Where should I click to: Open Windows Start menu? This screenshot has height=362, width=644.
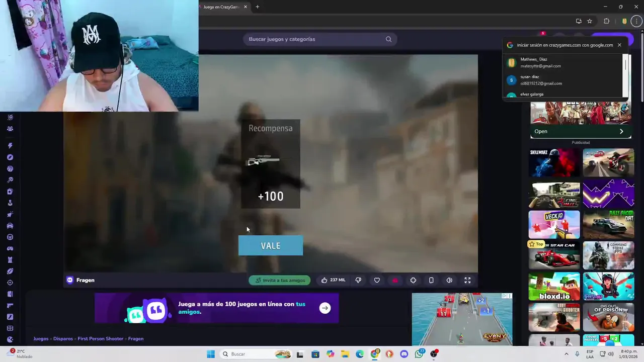point(211,354)
